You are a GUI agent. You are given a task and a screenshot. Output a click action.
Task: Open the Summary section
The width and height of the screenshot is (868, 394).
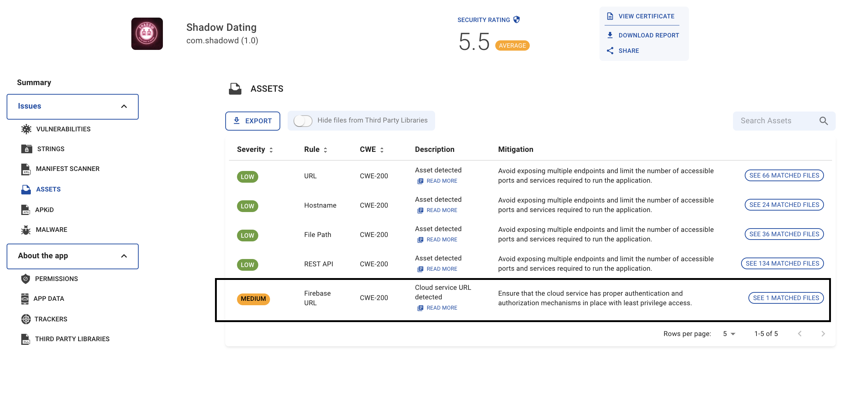pyautogui.click(x=34, y=83)
